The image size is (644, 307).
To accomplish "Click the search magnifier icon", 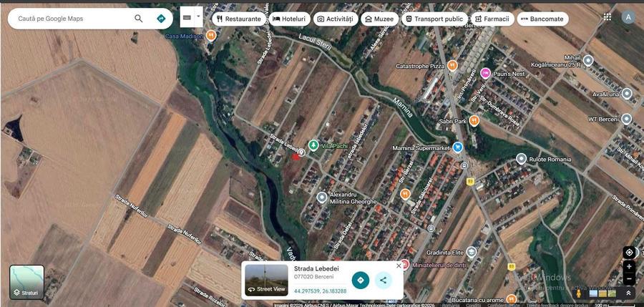I will pos(138,19).
